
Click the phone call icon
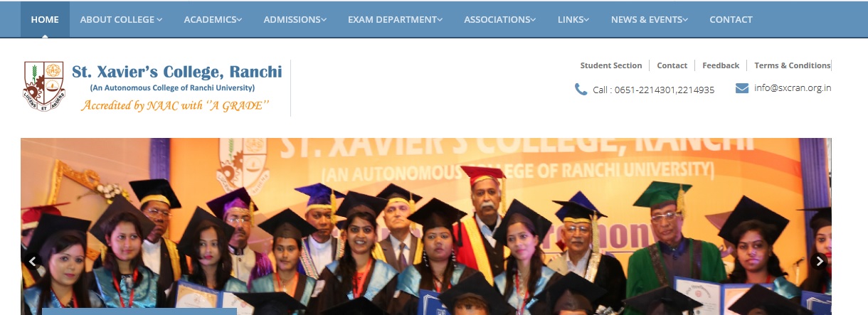581,90
